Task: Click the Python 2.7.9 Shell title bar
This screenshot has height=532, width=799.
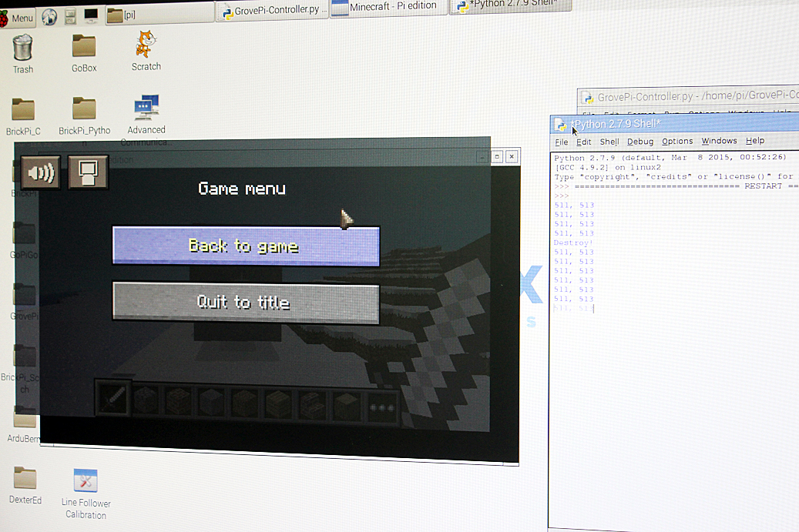Action: point(675,123)
